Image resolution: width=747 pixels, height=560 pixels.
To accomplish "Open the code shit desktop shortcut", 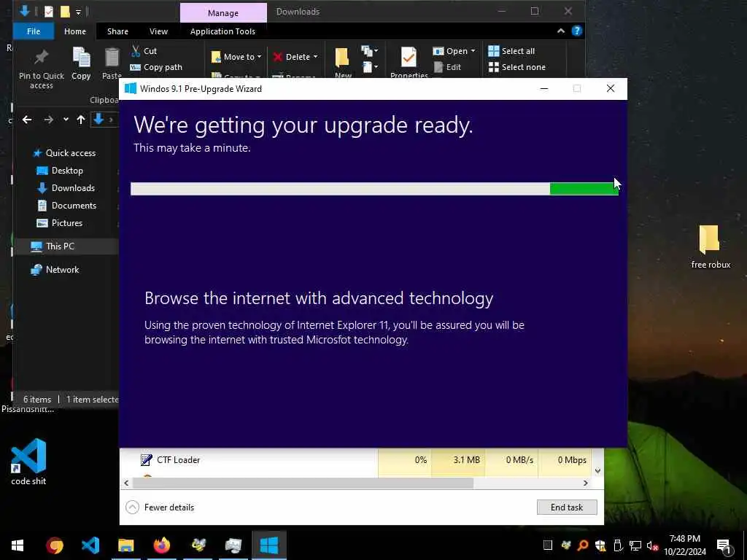I will [x=28, y=462].
